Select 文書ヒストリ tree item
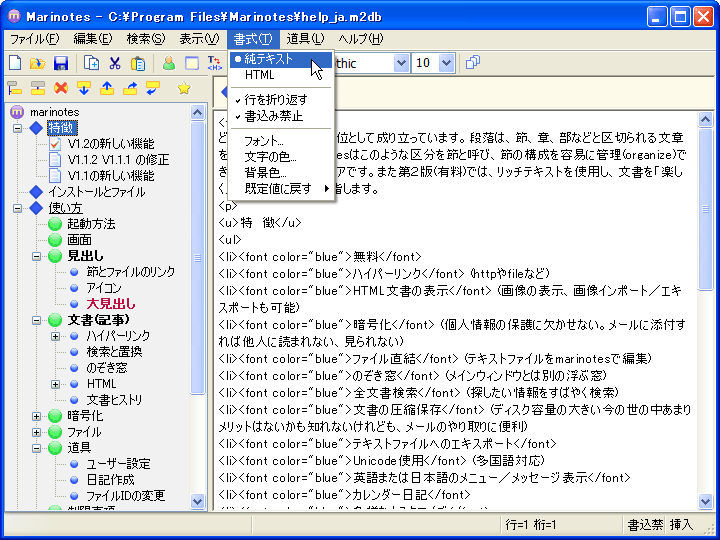 click(114, 400)
